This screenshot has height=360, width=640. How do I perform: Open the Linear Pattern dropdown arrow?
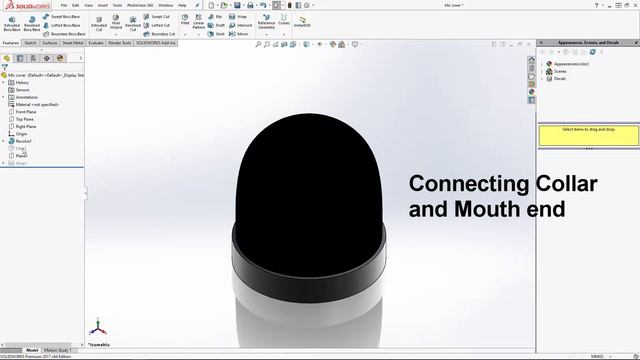198,35
